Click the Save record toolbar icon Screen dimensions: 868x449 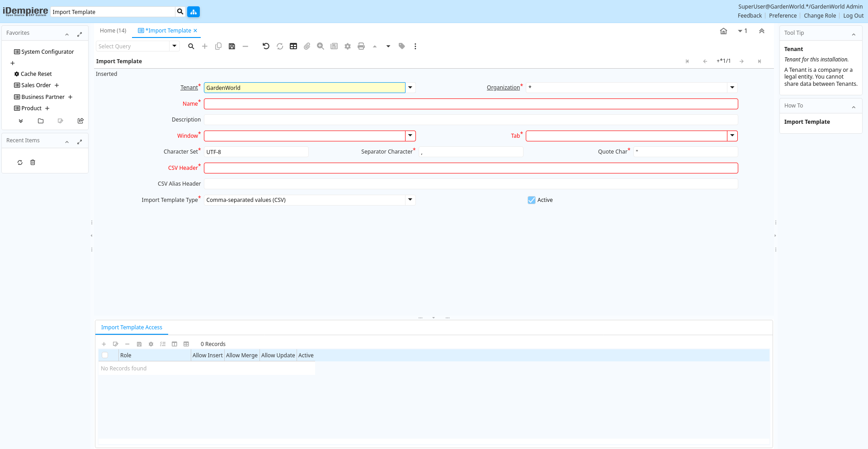pos(231,46)
